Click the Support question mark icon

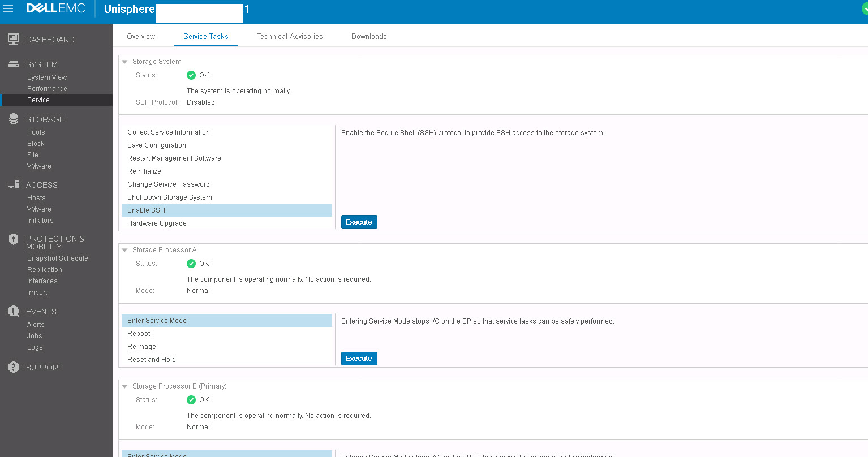pos(14,367)
